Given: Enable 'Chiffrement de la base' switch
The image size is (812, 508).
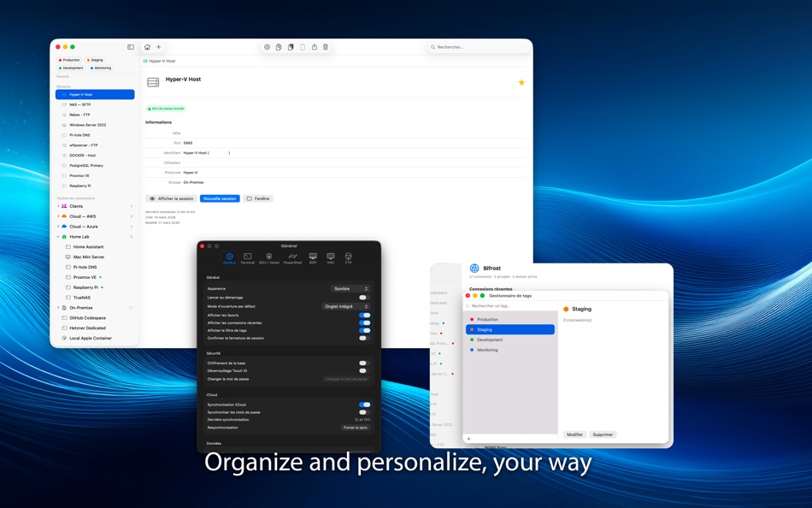Looking at the screenshot, I should coord(364,363).
